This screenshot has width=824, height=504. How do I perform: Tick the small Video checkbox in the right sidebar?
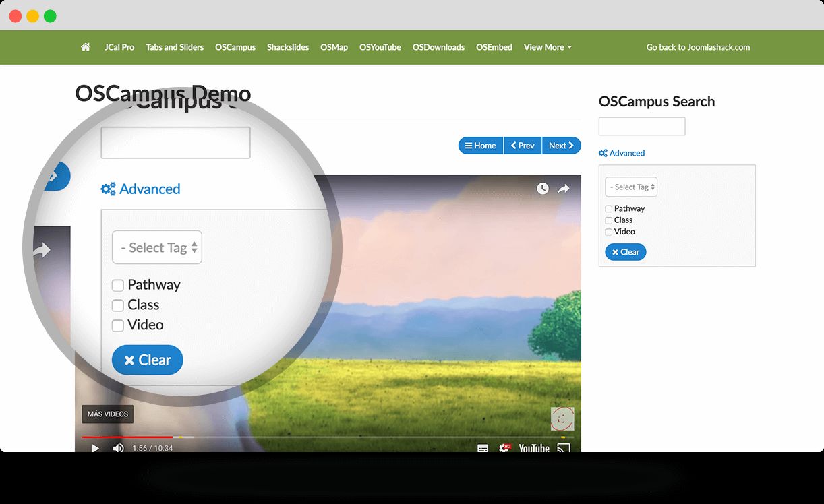(608, 232)
